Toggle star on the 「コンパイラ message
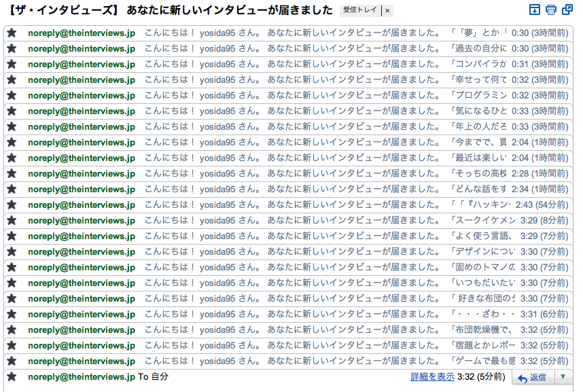The width and height of the screenshot is (583, 392). click(12, 65)
